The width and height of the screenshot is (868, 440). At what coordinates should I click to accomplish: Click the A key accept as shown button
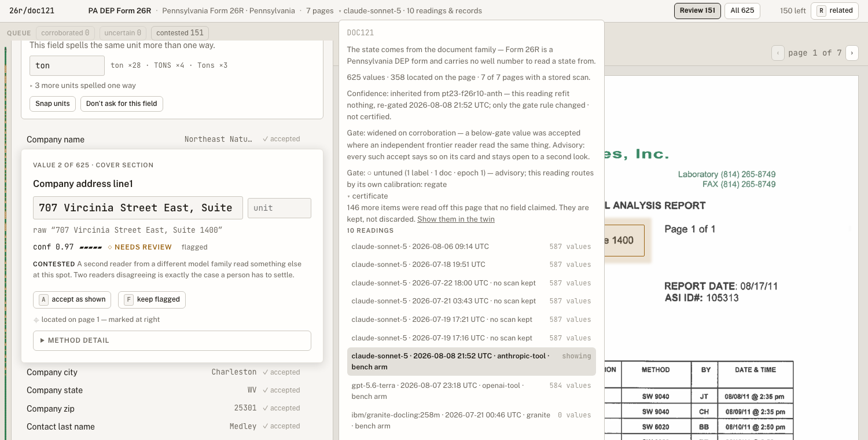72,299
